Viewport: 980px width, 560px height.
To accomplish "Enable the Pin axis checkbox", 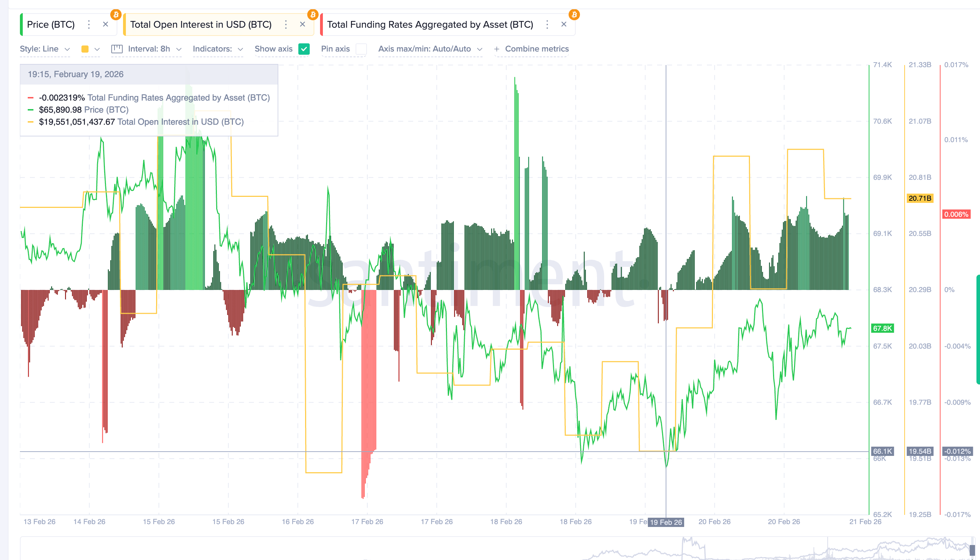I will tap(361, 49).
